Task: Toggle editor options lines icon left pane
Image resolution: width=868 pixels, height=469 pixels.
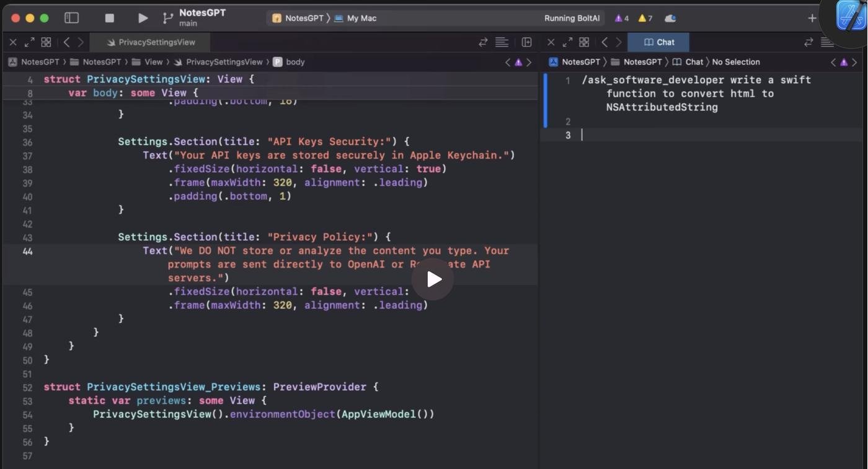Action: [x=502, y=42]
